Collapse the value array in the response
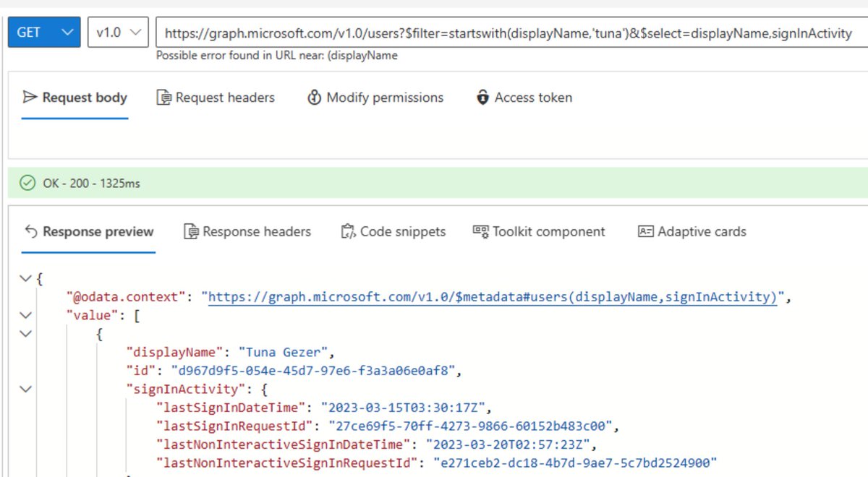The image size is (868, 477). tap(25, 315)
